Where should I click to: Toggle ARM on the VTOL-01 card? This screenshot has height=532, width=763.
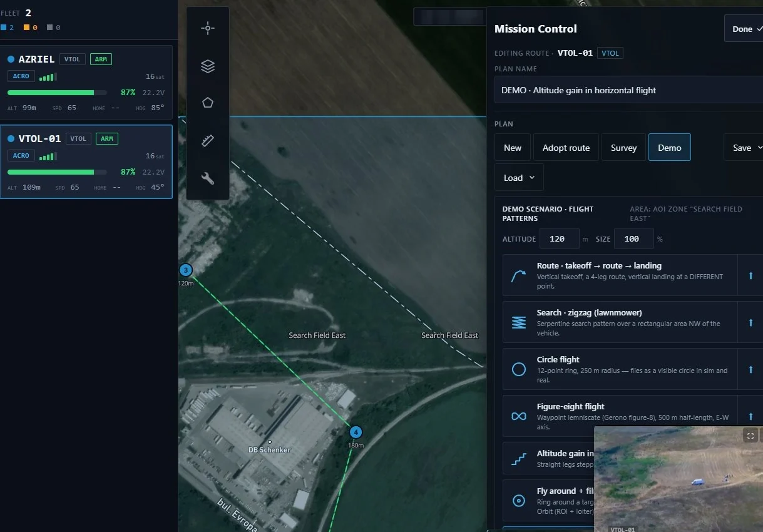(107, 139)
